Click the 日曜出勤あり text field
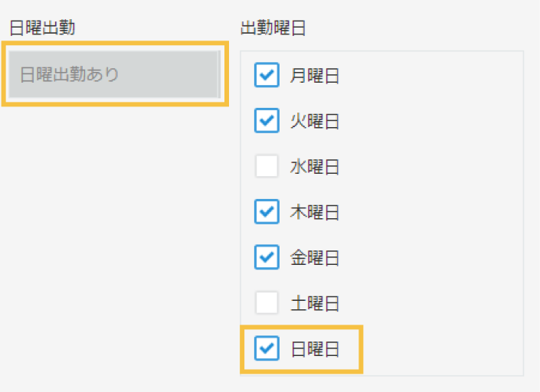 pyautogui.click(x=115, y=75)
